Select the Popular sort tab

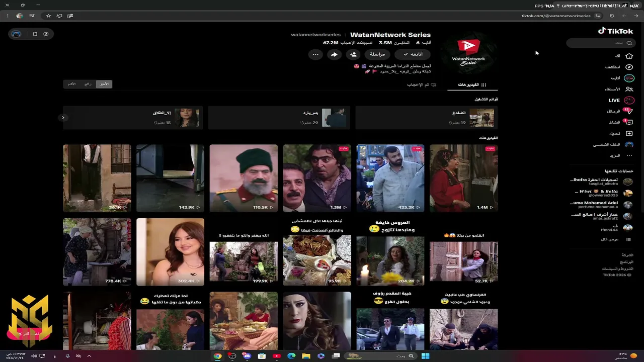pyautogui.click(x=88, y=84)
